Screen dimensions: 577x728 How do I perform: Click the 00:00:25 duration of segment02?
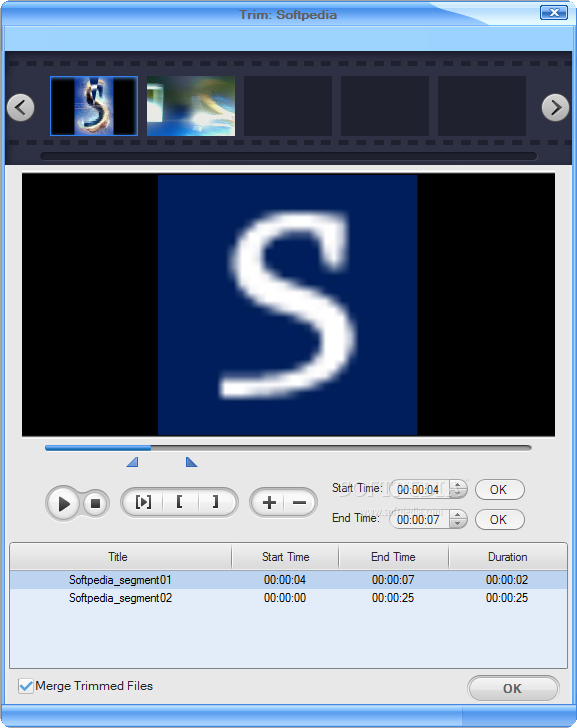click(x=507, y=598)
